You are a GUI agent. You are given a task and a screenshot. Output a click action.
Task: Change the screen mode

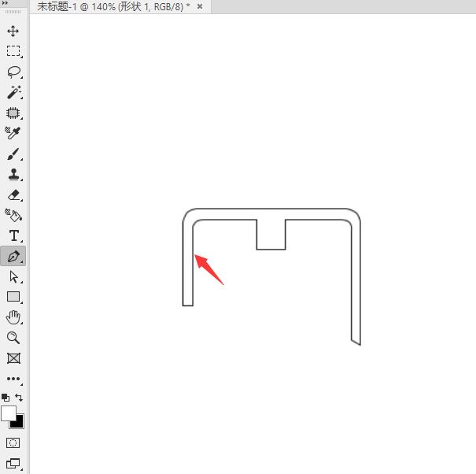click(13, 463)
